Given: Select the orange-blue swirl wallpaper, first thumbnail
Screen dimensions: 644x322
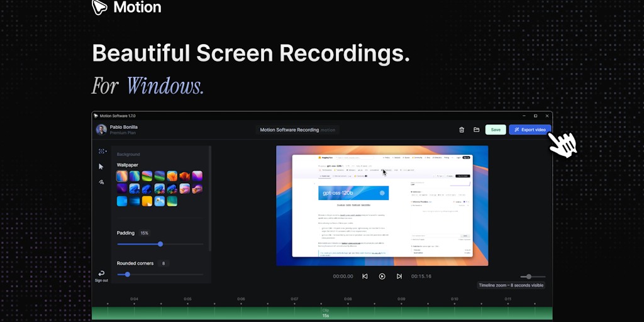Looking at the screenshot, I should pos(122,176).
